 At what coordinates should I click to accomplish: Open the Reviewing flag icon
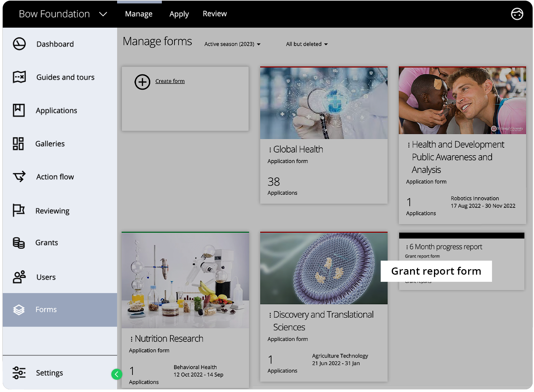tap(19, 210)
